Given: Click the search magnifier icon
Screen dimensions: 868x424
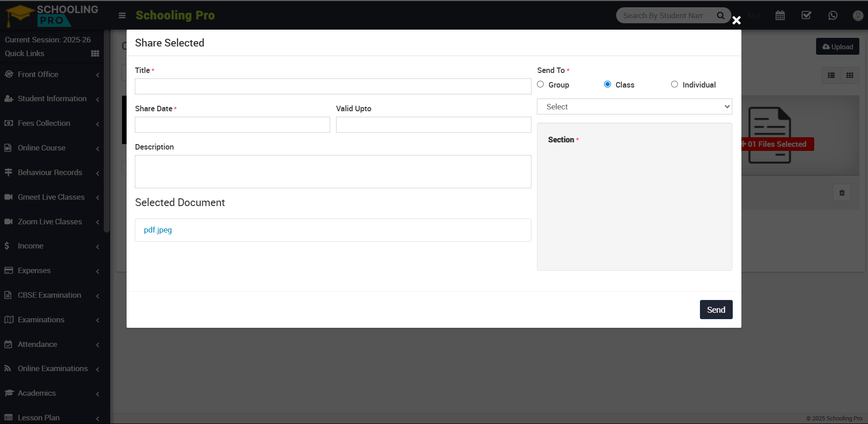Looking at the screenshot, I should 720,16.
